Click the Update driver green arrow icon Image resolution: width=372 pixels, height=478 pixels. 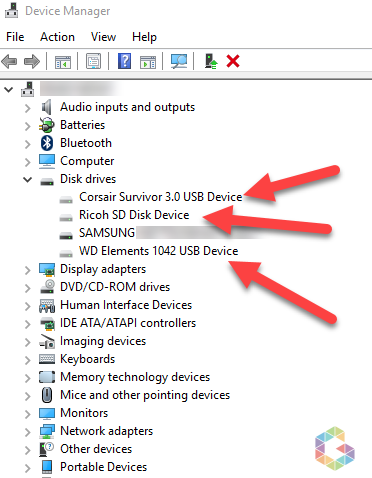[x=211, y=61]
